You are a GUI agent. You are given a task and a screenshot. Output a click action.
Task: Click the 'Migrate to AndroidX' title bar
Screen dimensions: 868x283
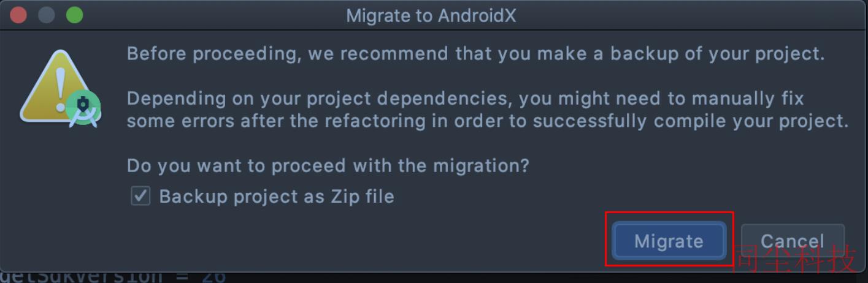[x=431, y=15]
